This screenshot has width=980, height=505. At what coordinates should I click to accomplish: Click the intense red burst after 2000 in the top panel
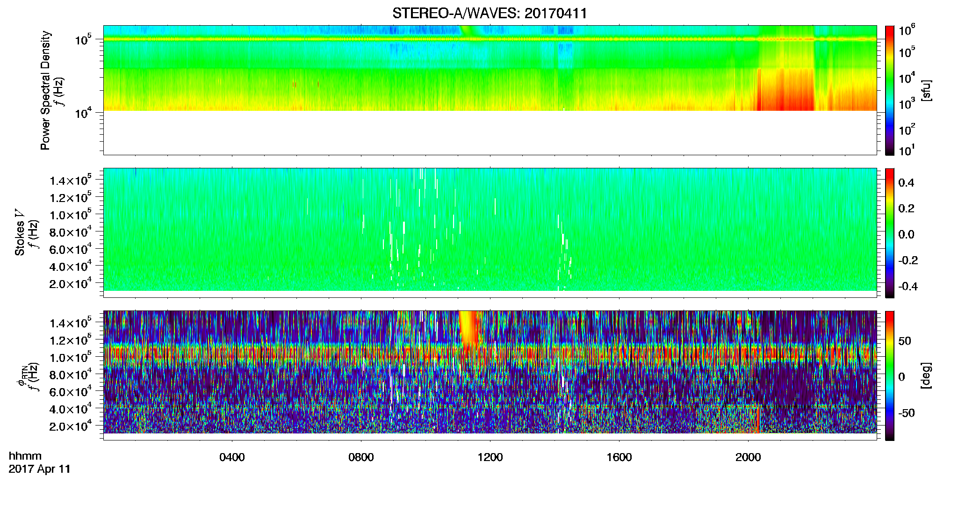pyautogui.click(x=785, y=90)
